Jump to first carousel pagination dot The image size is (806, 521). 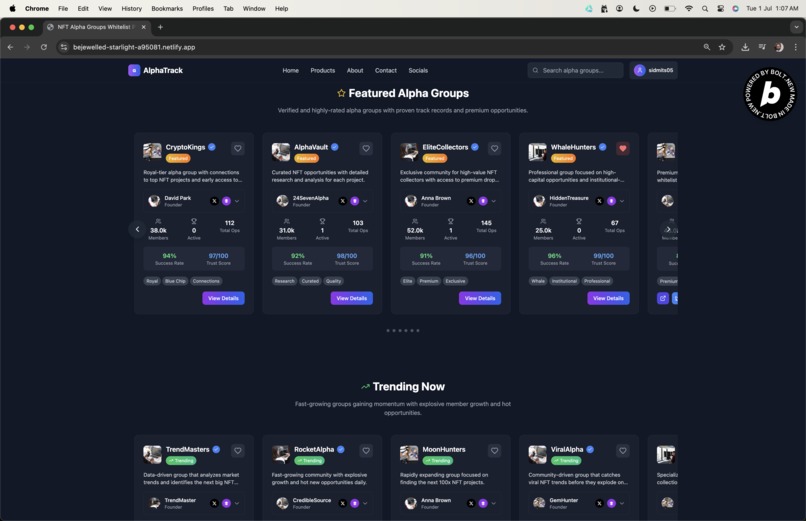tap(388, 330)
